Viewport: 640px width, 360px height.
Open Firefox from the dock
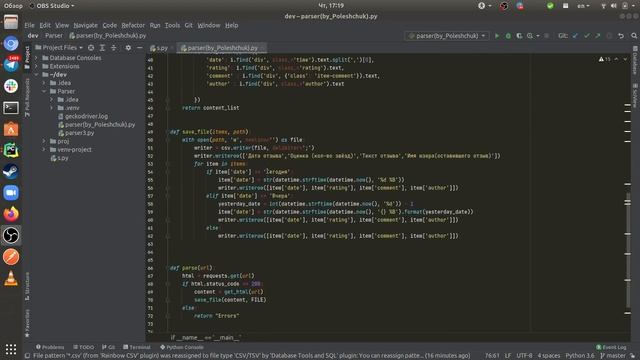(x=11, y=214)
